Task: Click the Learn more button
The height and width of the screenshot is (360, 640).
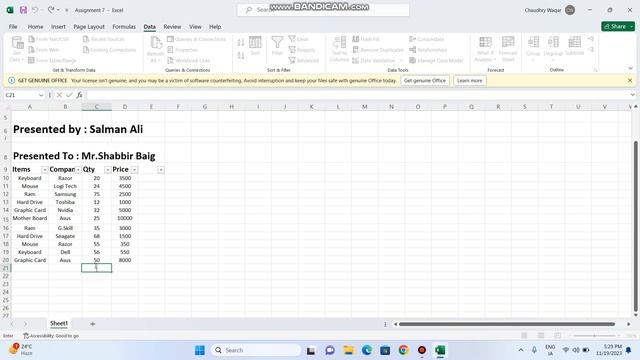Action: [469, 80]
